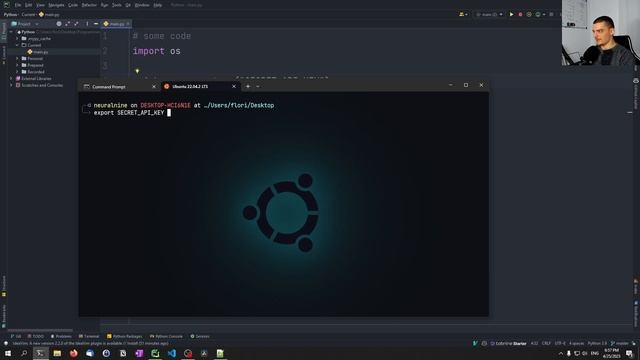Expand the Personal folder
Screen dimensions: 640x360
tap(18, 58)
